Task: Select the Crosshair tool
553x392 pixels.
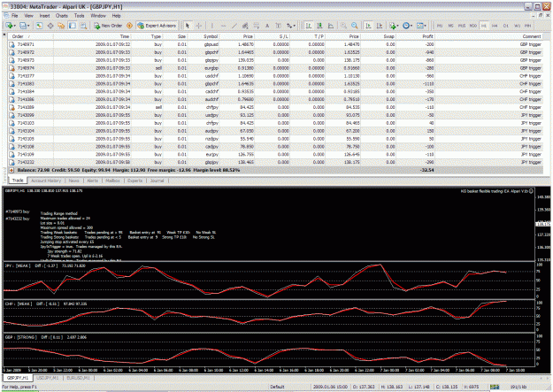Action: [198, 26]
